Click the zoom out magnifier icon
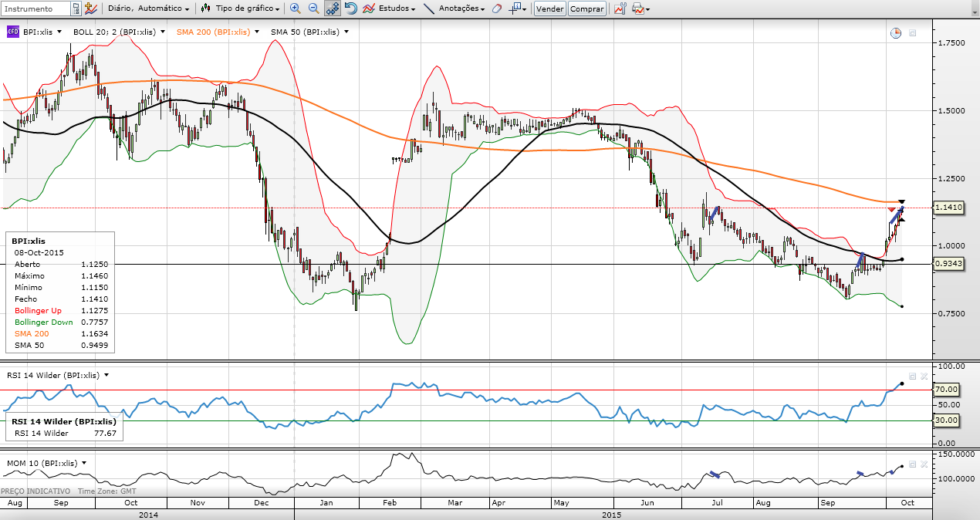Image resolution: width=980 pixels, height=520 pixels. 313,8
